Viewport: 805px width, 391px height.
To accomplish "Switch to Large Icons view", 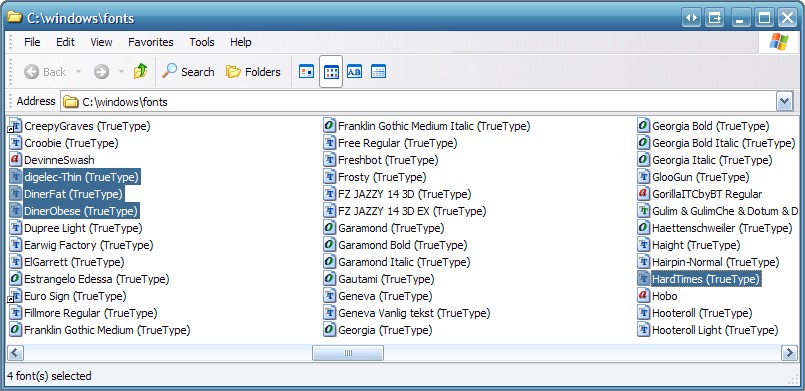I will click(x=306, y=72).
